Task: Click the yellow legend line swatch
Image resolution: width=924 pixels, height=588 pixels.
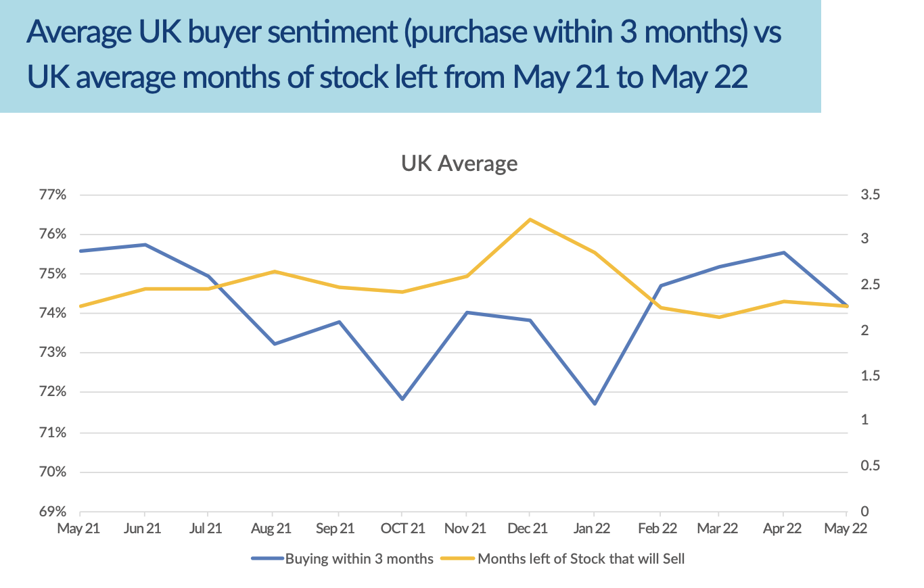Action: coord(458,559)
